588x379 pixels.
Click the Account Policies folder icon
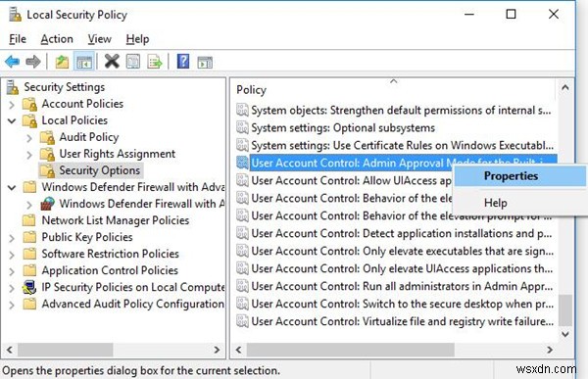click(30, 104)
